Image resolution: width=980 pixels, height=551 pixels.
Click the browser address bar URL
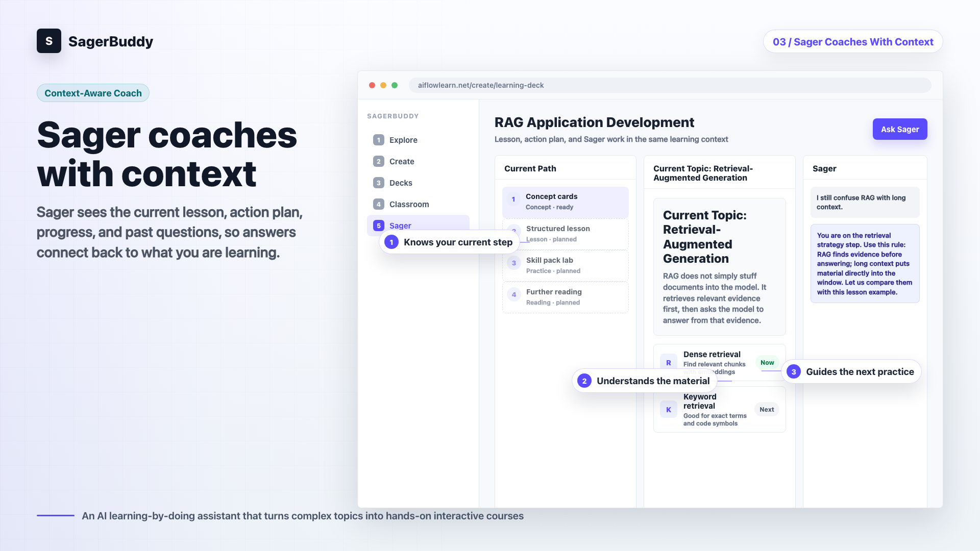point(670,85)
